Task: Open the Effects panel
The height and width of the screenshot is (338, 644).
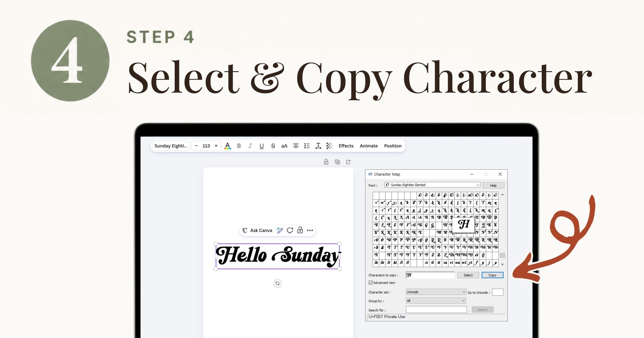Action: 346,146
